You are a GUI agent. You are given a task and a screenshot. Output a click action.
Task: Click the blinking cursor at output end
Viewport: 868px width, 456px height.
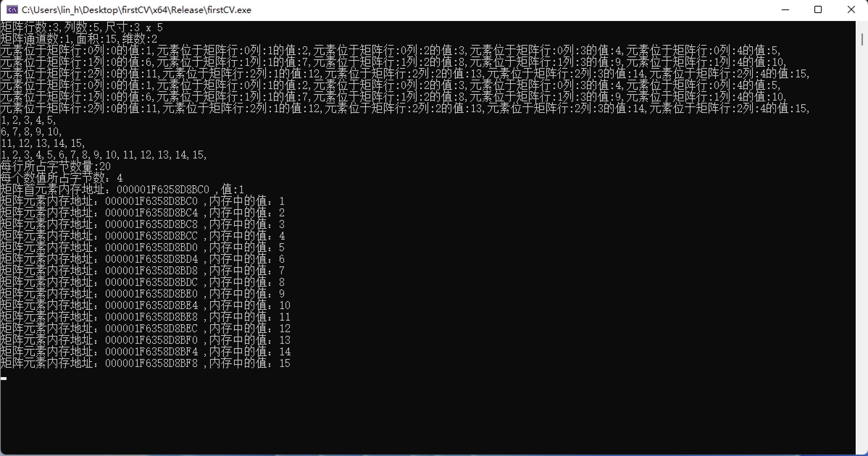[x=4, y=379]
